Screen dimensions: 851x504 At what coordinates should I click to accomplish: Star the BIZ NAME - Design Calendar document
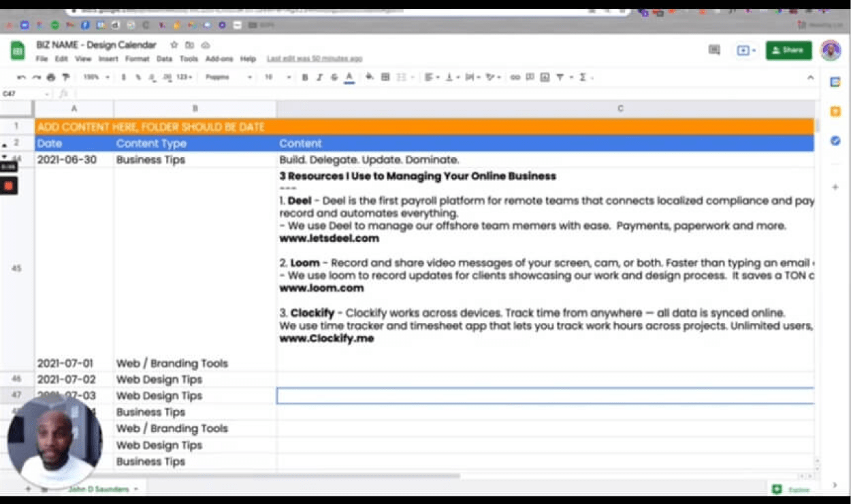pos(174,45)
